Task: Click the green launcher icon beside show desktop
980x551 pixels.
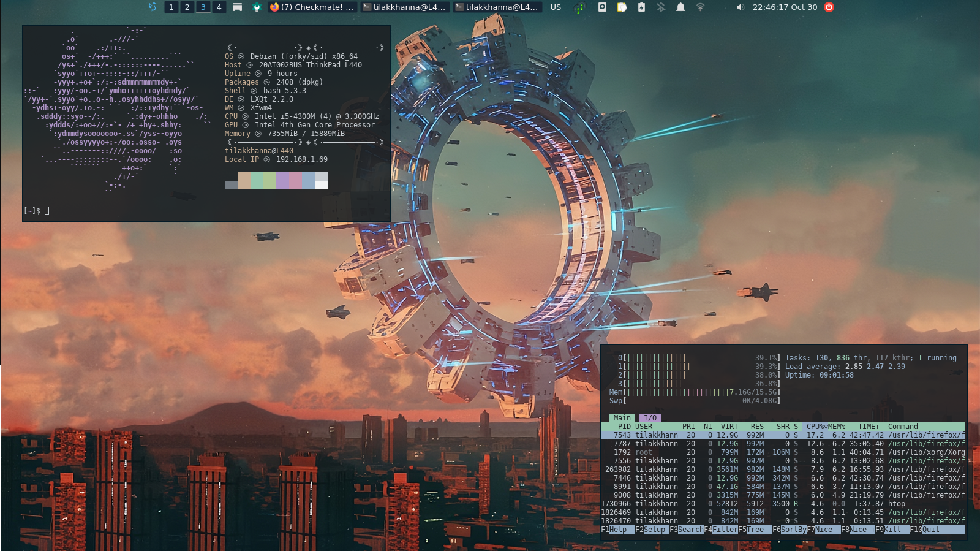Action: coord(257,7)
